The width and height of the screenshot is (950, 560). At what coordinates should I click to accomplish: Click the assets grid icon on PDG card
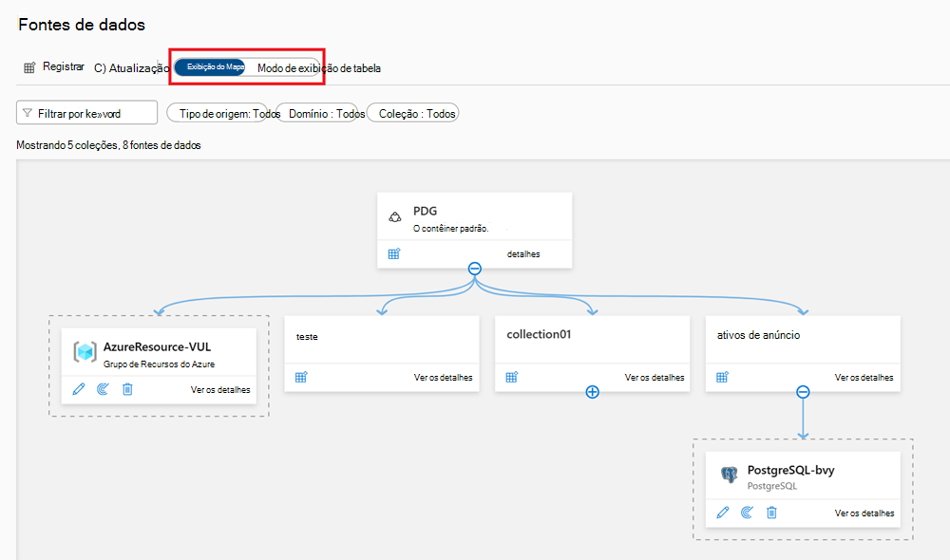(392, 253)
